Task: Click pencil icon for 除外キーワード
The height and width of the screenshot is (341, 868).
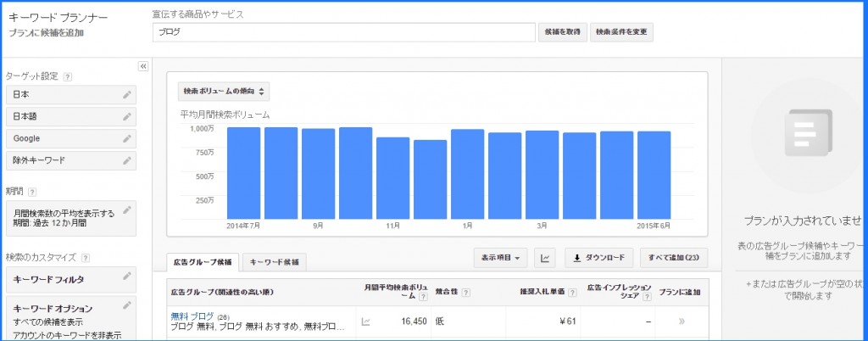Action: click(127, 159)
